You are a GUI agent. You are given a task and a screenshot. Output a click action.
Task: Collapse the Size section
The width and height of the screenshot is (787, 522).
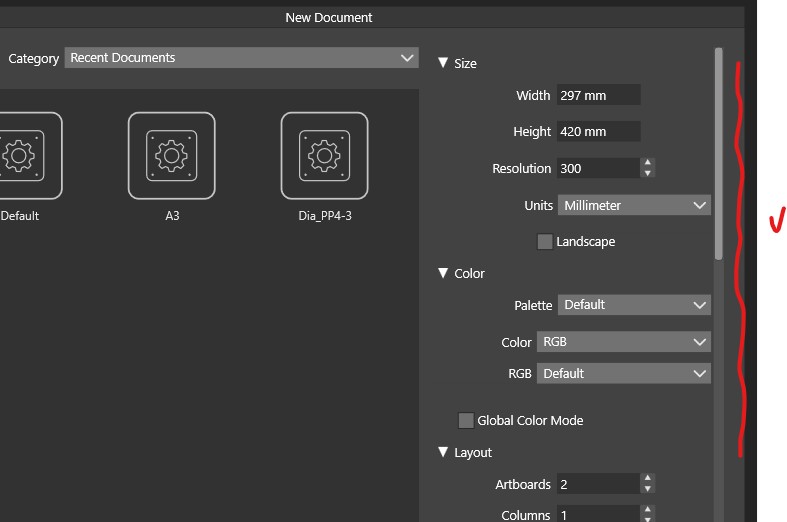[x=443, y=63]
